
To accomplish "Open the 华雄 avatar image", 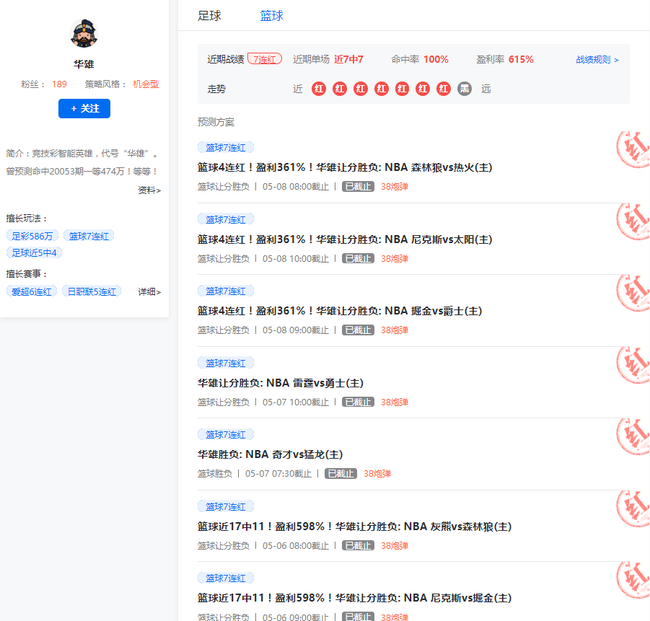I will [84, 33].
